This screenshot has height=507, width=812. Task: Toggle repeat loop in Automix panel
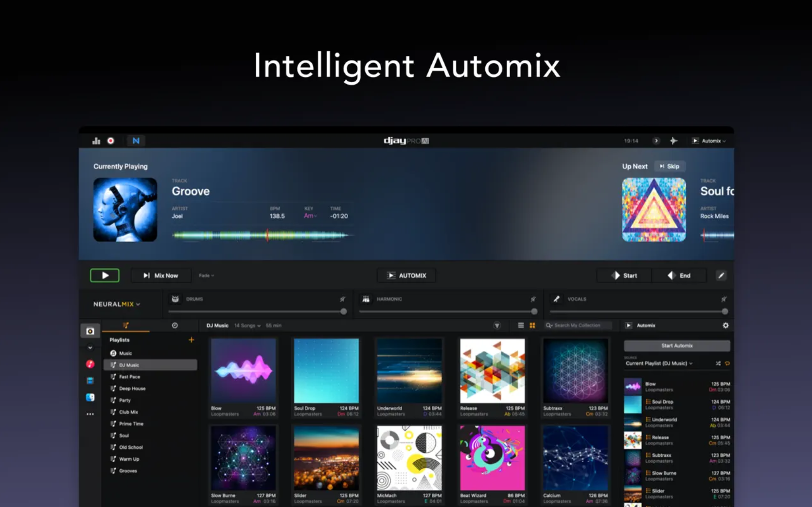pyautogui.click(x=727, y=363)
